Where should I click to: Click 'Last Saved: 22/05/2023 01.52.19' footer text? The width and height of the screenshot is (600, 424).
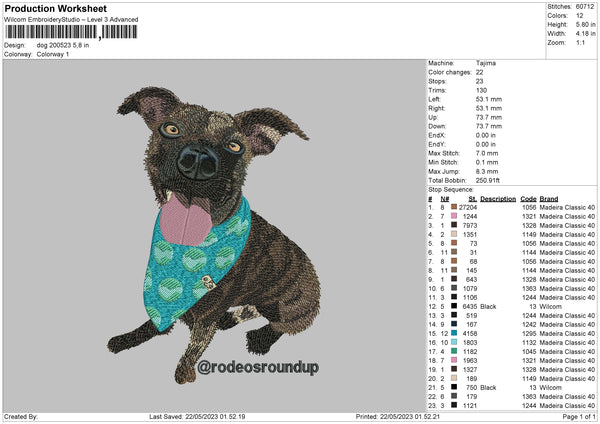click(x=197, y=417)
